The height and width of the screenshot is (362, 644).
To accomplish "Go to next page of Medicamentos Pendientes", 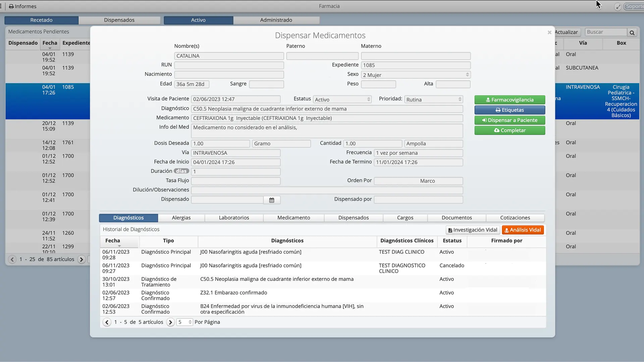I will point(81,259).
